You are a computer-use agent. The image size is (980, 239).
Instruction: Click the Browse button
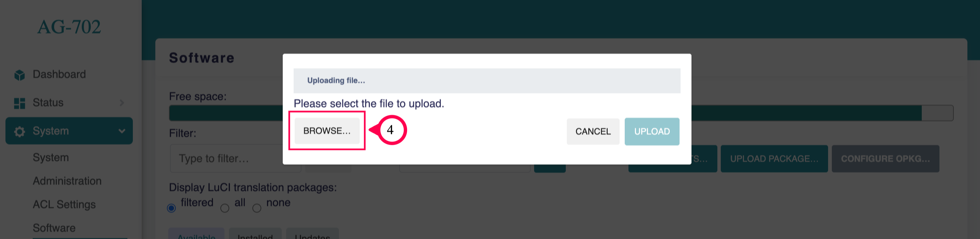[327, 131]
